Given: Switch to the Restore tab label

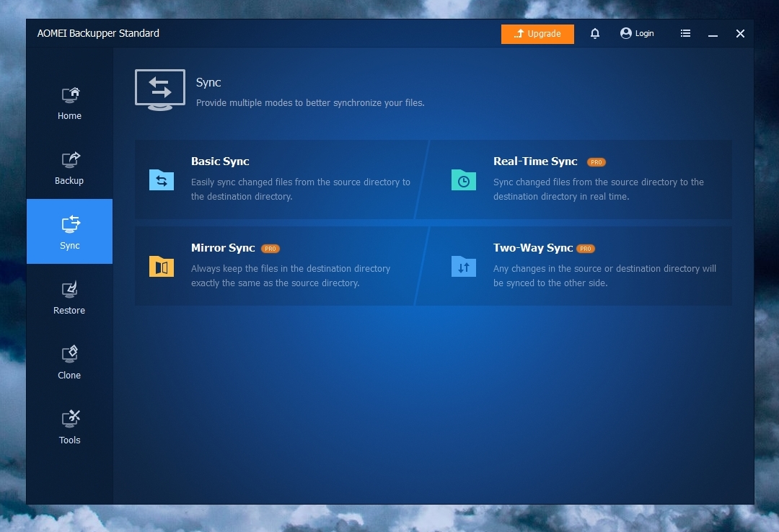Looking at the screenshot, I should point(69,311).
